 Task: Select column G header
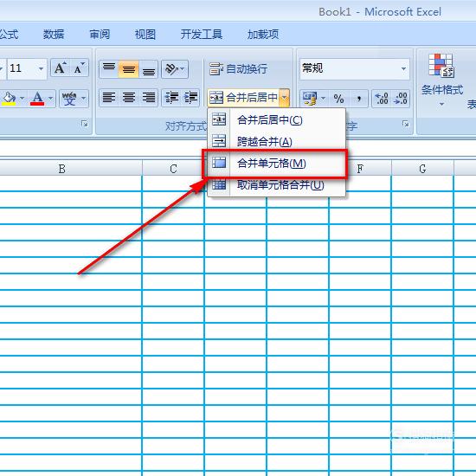[422, 169]
